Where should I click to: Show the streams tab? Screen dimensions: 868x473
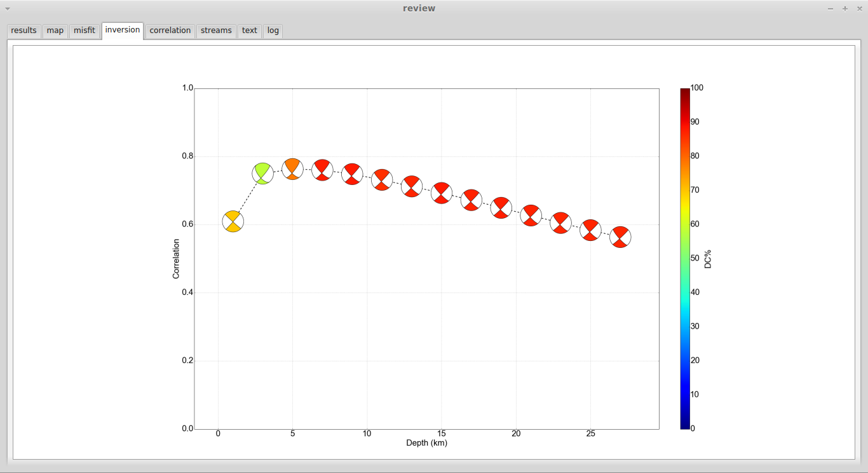(216, 31)
